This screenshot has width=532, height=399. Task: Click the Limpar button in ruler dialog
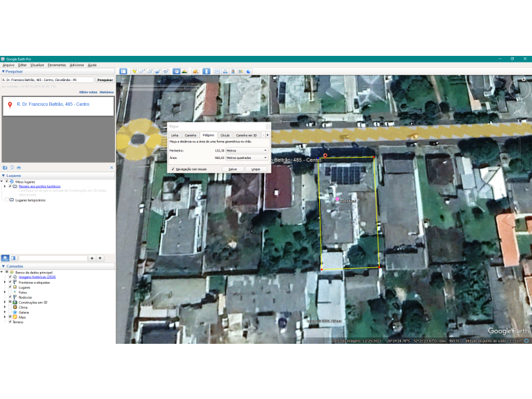point(256,169)
